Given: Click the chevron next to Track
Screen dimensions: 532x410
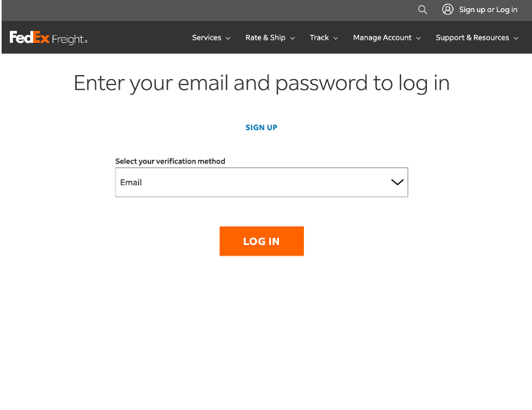Looking at the screenshot, I should (336, 38).
